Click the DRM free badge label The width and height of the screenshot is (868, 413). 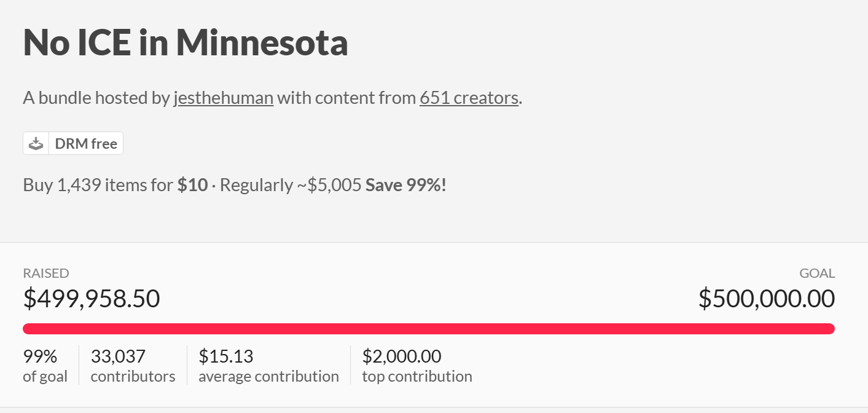[86, 144]
